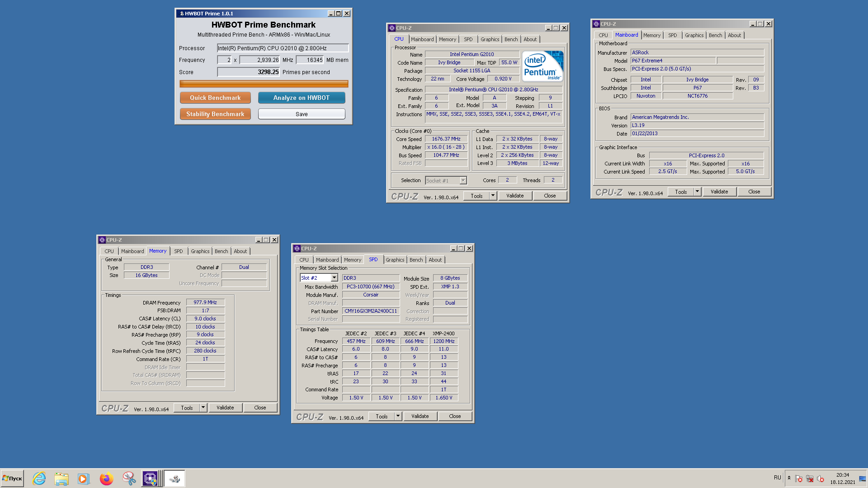Click Analyze on HWBOT button
The height and width of the screenshot is (488, 868).
pos(302,98)
